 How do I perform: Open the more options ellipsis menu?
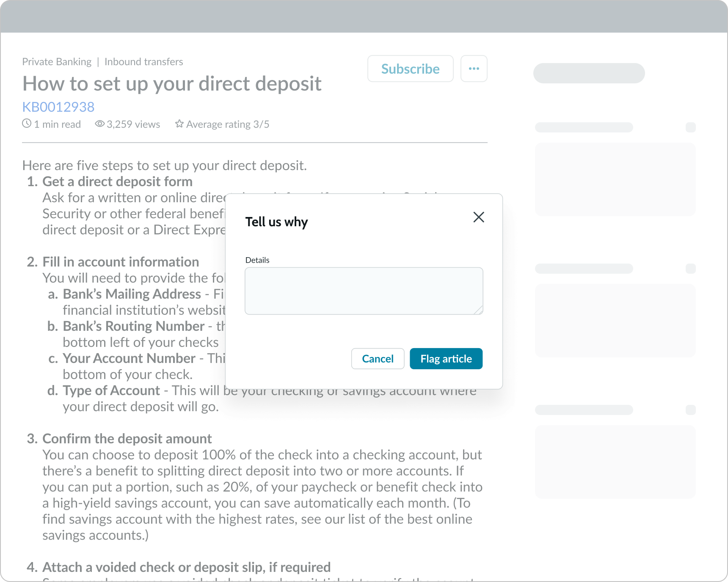coord(474,69)
